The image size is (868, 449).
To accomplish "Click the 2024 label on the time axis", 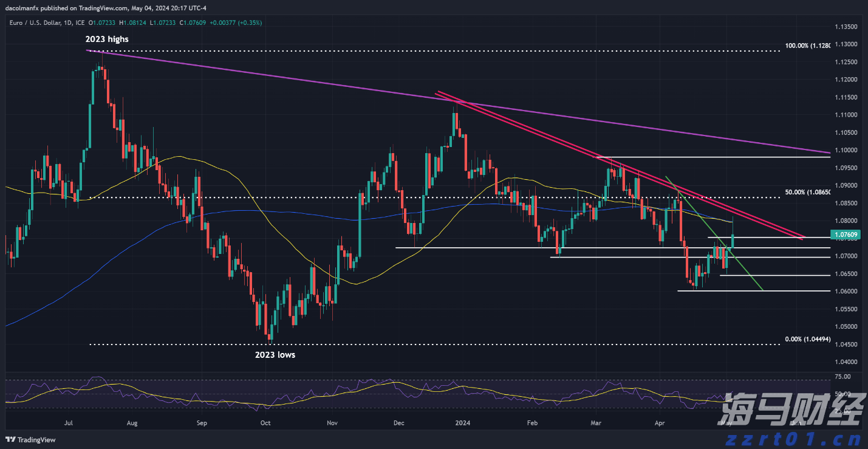I will tap(463, 422).
